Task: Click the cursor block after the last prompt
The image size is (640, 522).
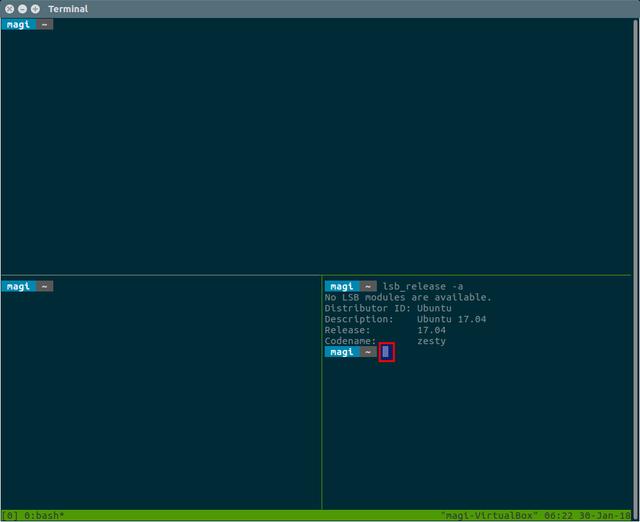Action: click(386, 351)
